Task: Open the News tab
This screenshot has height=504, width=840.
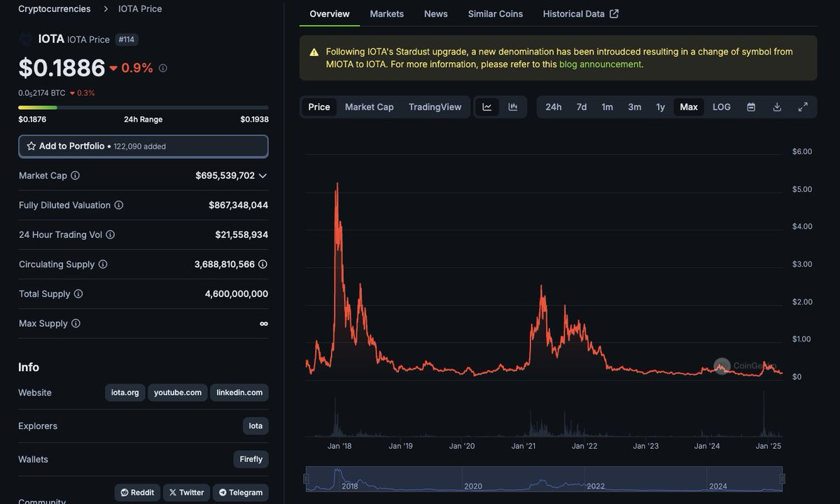Action: [x=436, y=14]
